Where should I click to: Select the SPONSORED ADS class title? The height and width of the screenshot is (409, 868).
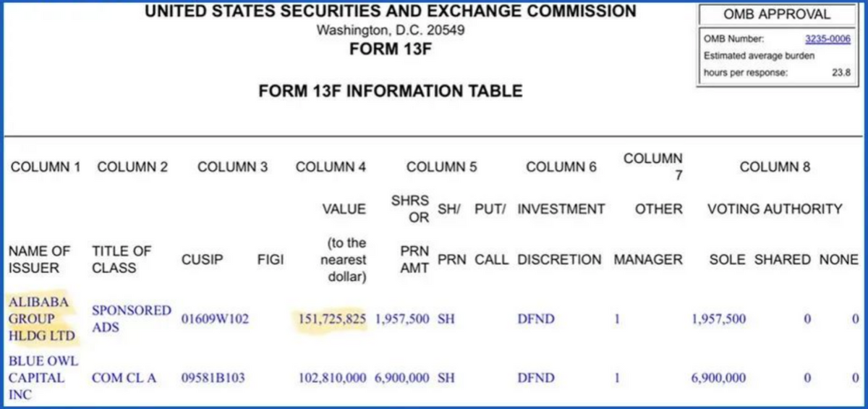[x=131, y=319]
